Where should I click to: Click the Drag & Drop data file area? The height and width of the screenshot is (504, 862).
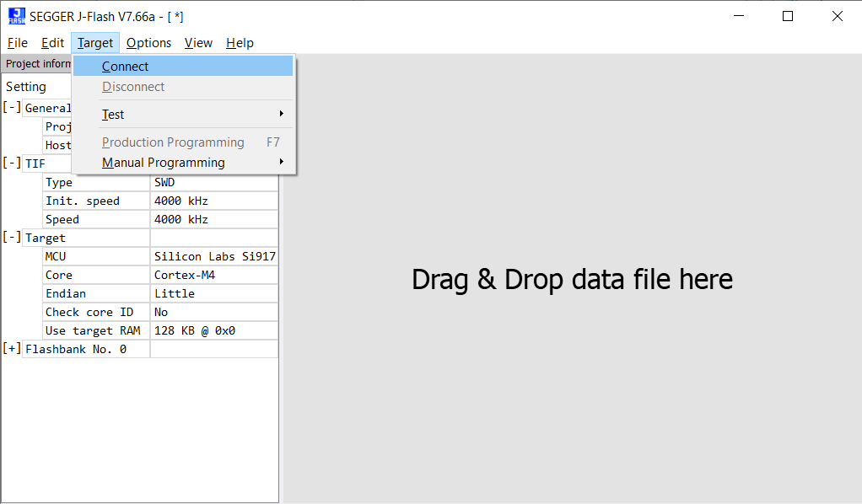pyautogui.click(x=572, y=279)
